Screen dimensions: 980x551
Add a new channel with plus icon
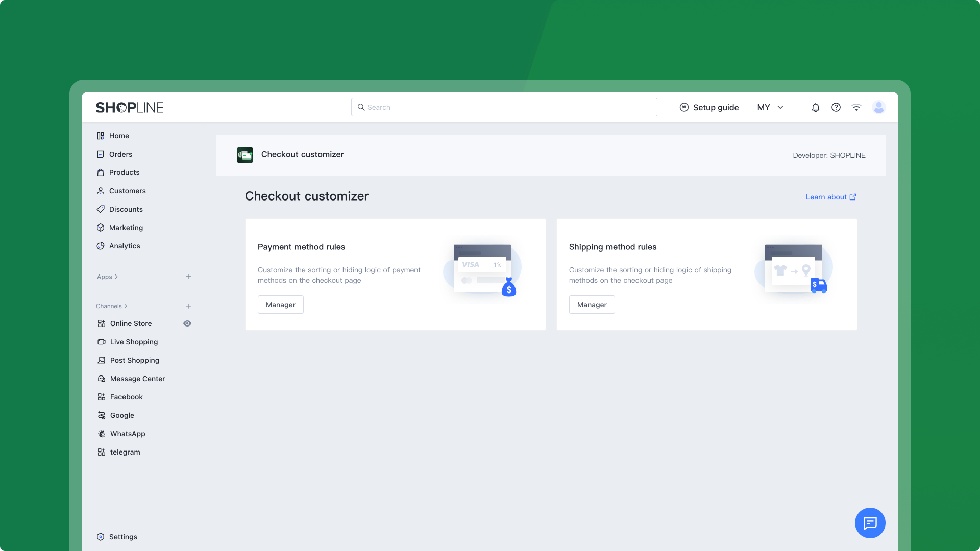(188, 306)
